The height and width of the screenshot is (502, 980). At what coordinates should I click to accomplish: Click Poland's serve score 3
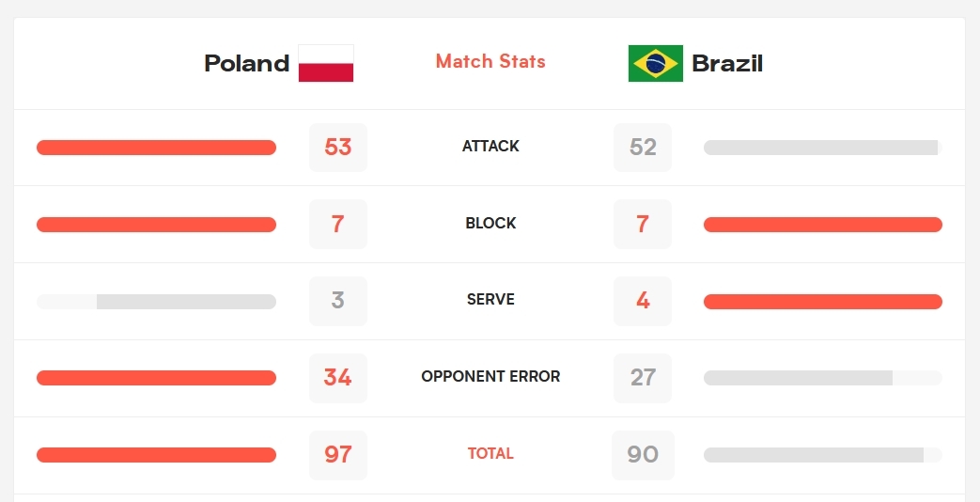point(338,301)
